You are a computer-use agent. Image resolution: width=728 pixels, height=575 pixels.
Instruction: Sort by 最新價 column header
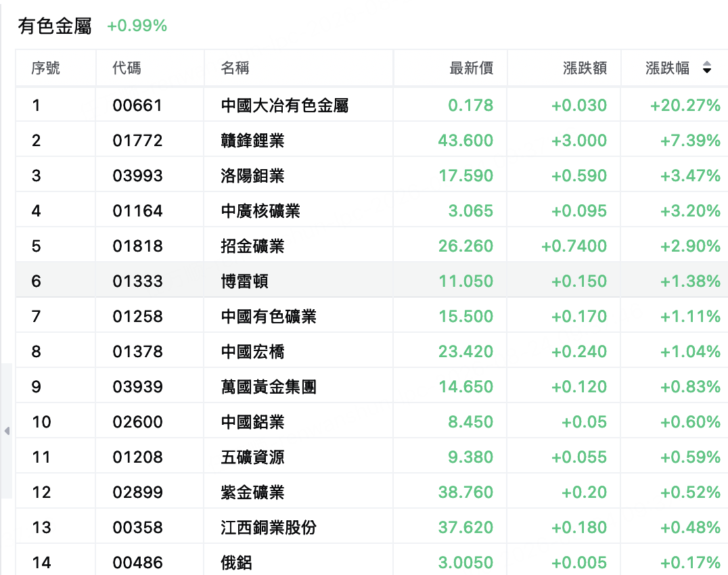click(x=472, y=68)
